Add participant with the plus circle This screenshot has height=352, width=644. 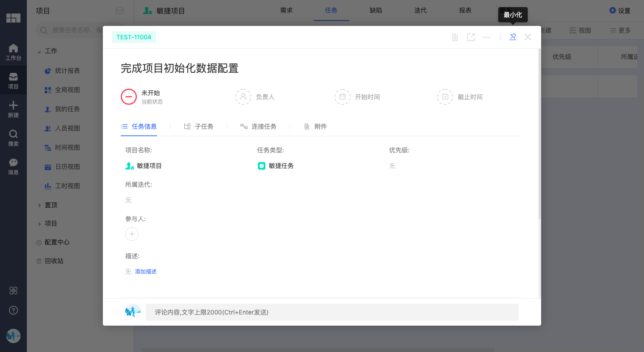click(x=132, y=234)
